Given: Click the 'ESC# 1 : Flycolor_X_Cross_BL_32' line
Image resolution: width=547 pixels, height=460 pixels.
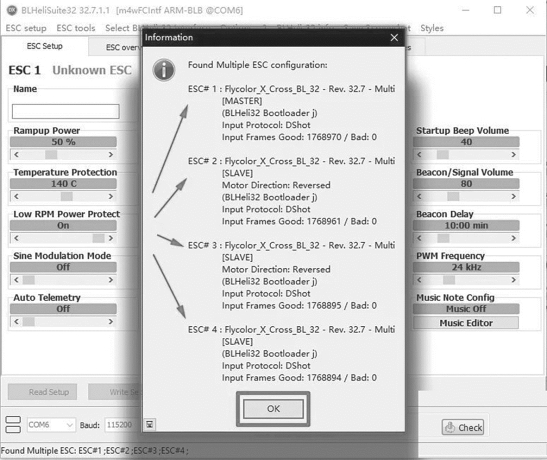Looking at the screenshot, I should click(x=292, y=89).
